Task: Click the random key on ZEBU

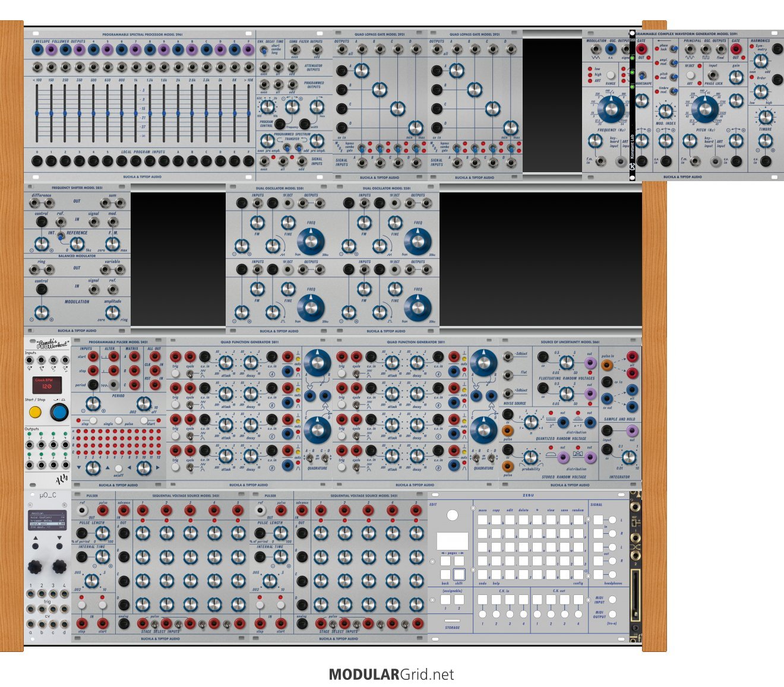Action: coord(578,520)
